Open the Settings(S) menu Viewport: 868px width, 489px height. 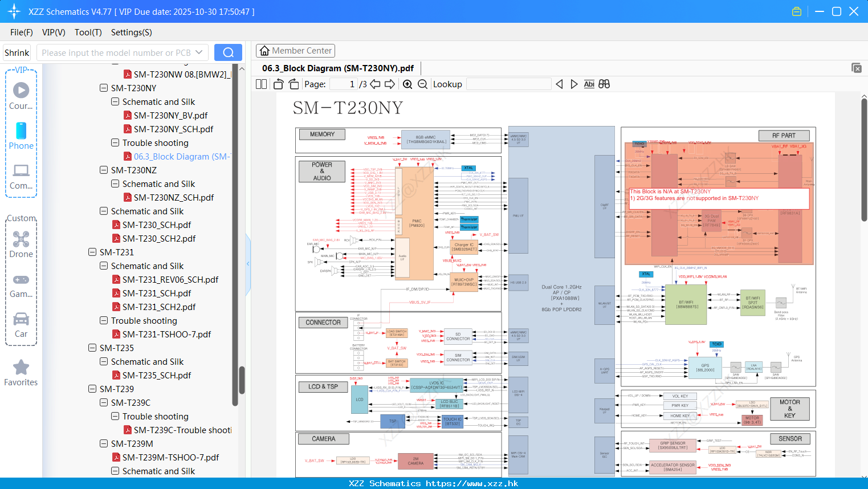click(132, 32)
